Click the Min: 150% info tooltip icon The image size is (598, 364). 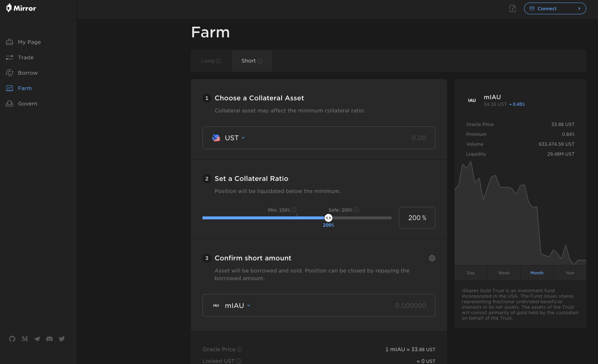tap(294, 210)
